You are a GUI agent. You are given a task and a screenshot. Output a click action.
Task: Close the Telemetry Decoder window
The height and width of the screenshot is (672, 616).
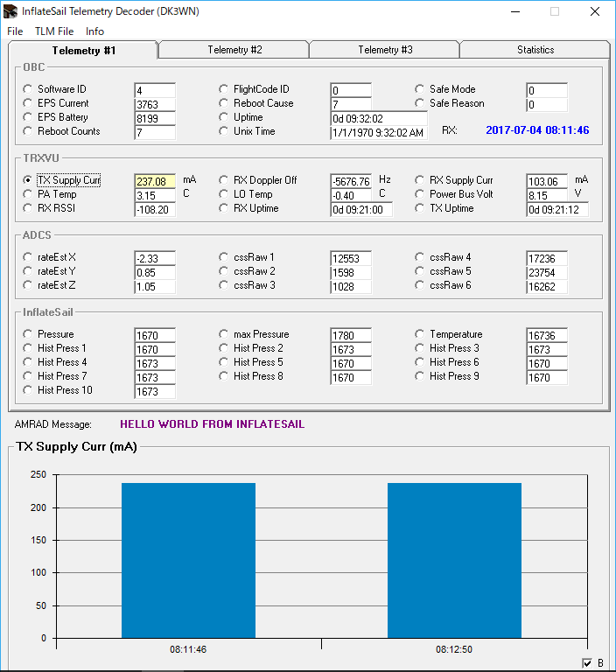[595, 11]
